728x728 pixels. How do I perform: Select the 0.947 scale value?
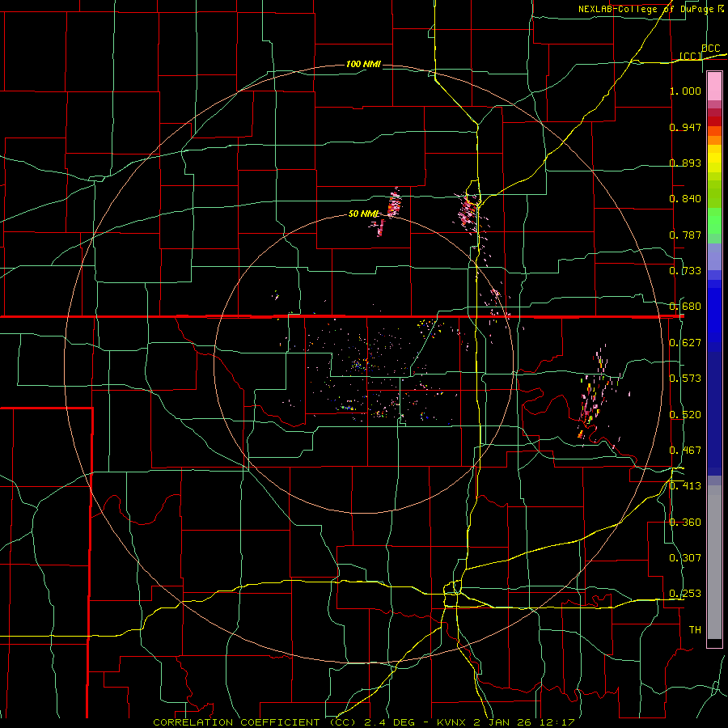click(x=685, y=127)
